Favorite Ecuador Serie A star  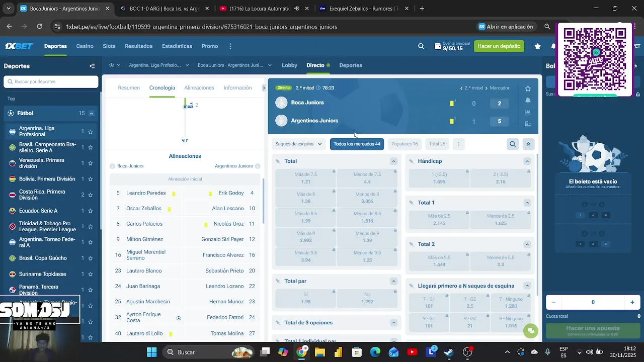[x=91, y=211]
